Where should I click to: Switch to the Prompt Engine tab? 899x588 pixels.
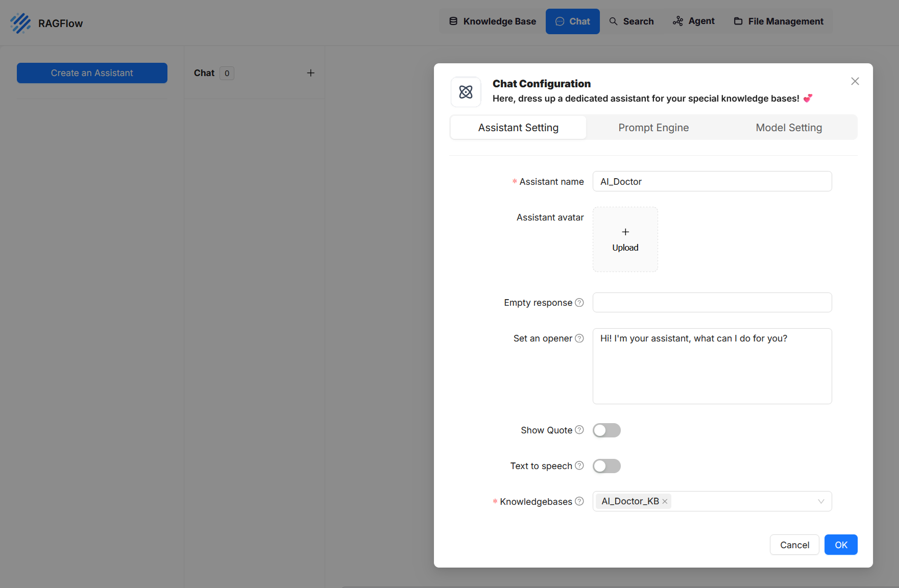point(653,128)
